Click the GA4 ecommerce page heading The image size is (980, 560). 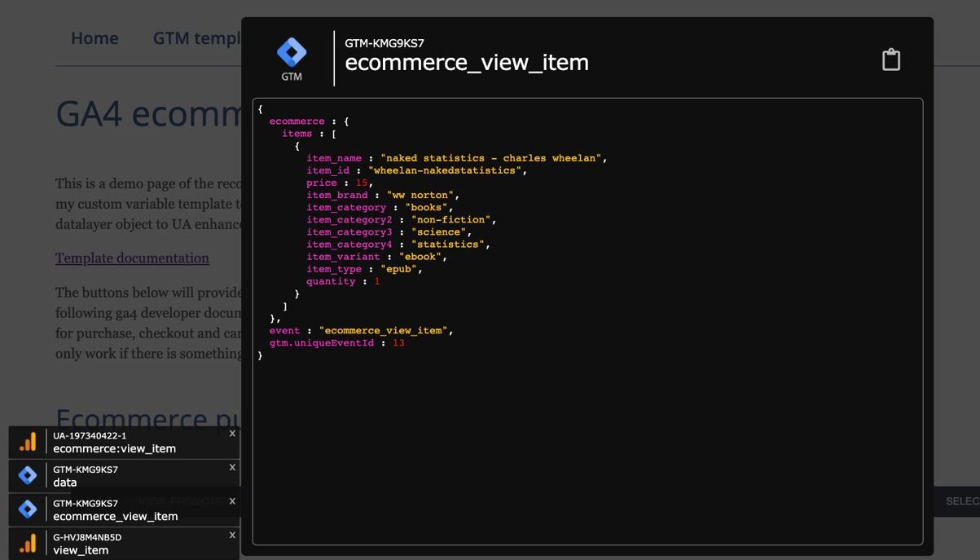point(148,114)
